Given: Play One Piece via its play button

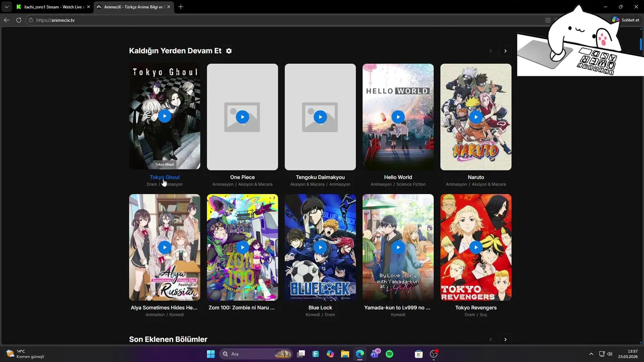Looking at the screenshot, I should (243, 117).
